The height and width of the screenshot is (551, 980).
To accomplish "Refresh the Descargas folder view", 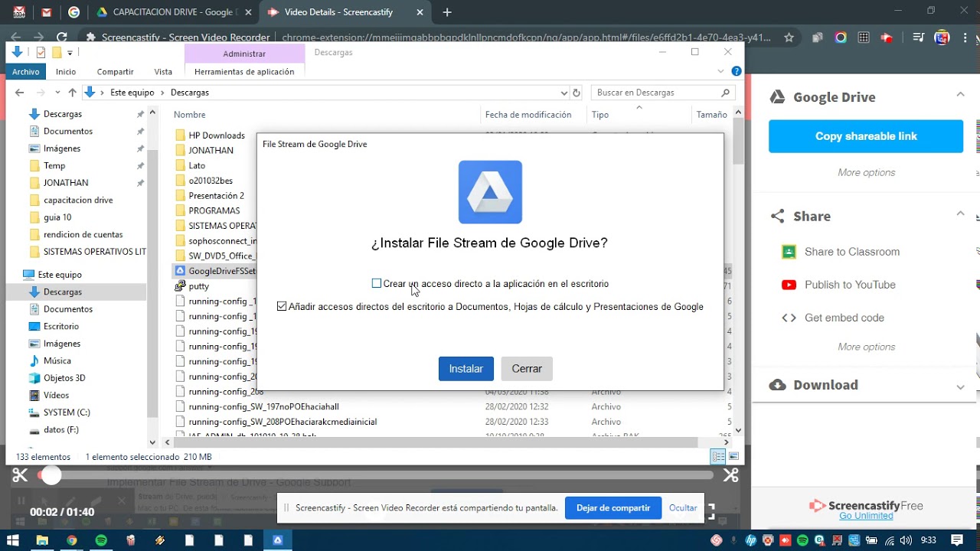I will (577, 93).
